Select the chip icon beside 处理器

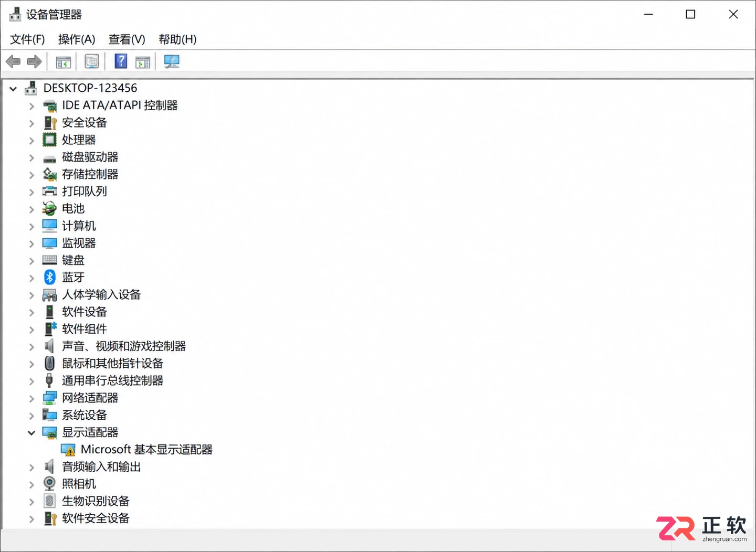click(x=49, y=140)
